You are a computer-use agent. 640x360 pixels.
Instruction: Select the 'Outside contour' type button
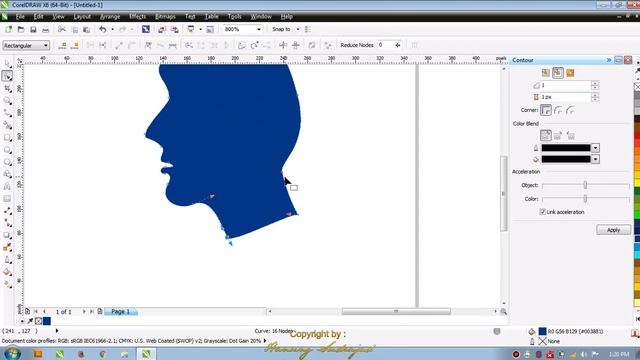tap(570, 73)
